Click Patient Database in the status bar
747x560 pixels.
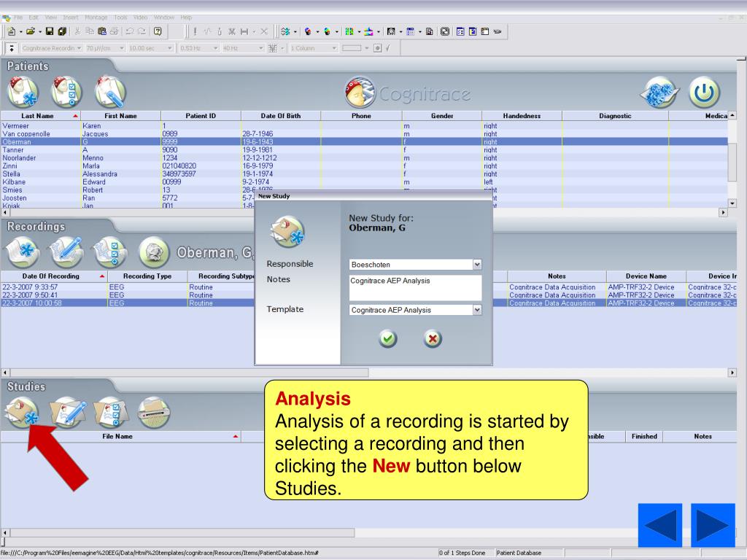tap(519, 553)
